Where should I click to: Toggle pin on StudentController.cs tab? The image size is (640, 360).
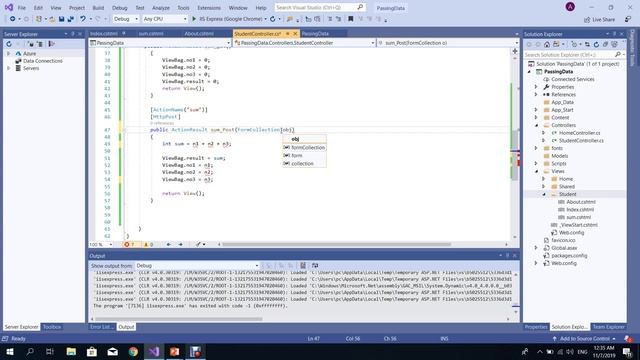click(287, 33)
